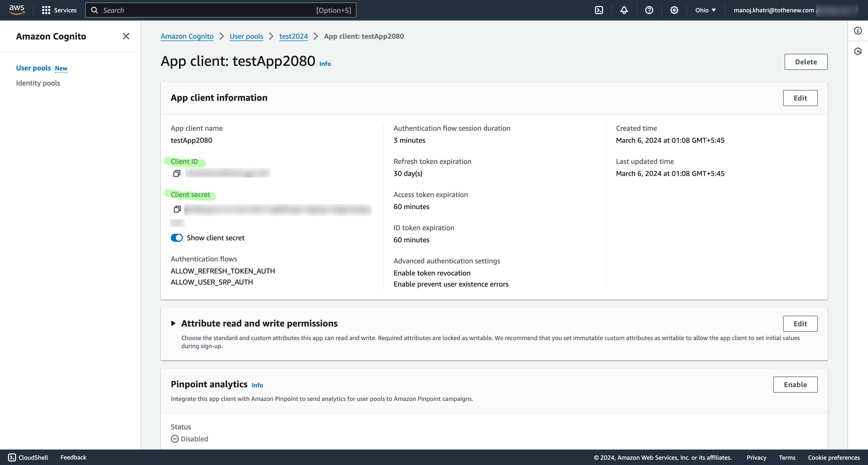Select User pools from sidebar

(x=33, y=68)
